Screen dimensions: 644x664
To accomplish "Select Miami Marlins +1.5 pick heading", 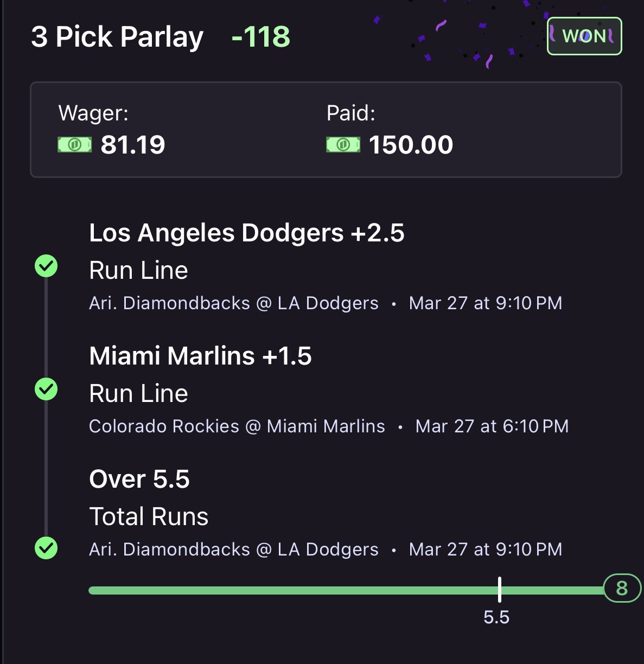I will tap(200, 356).
